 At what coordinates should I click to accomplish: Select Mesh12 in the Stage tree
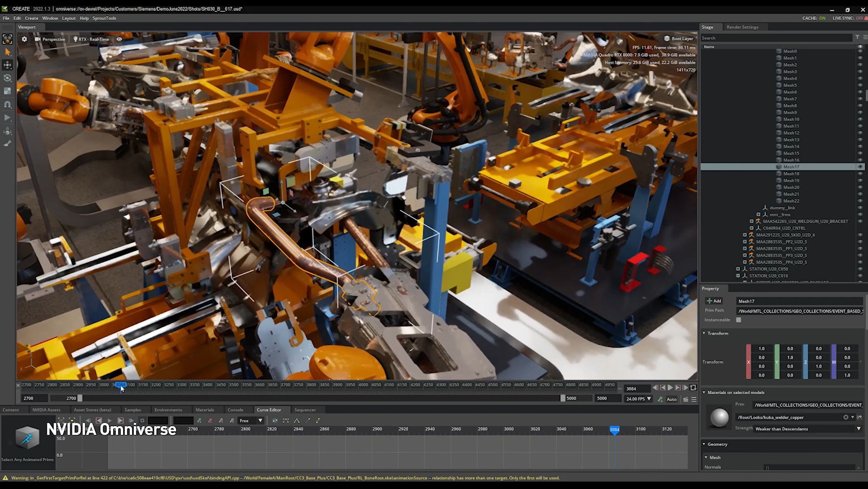(x=791, y=133)
